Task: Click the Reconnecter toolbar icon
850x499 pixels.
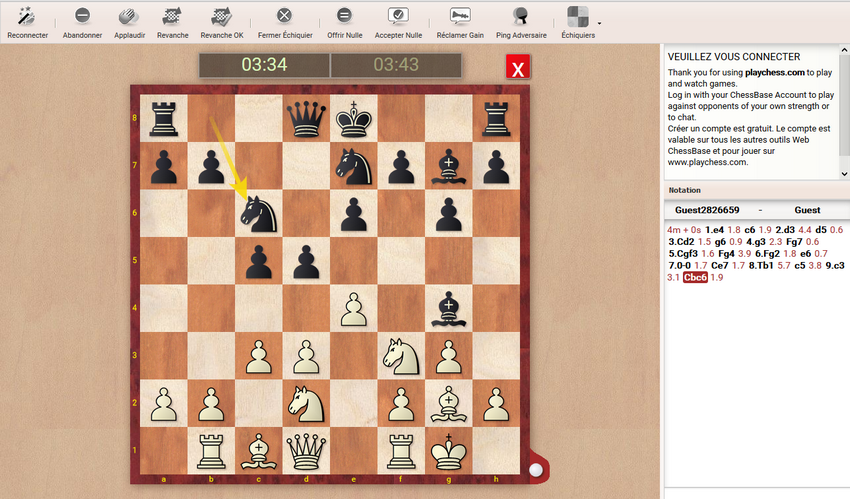Action: (27, 16)
